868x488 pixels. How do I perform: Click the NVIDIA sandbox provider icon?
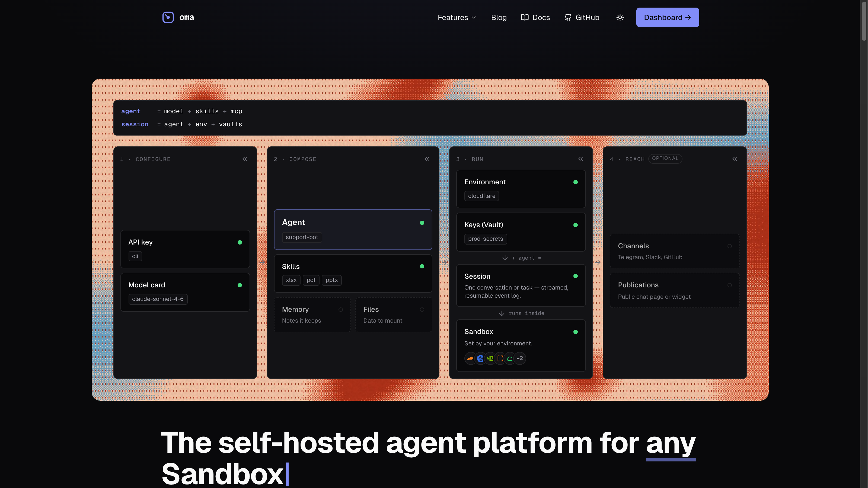(x=490, y=358)
